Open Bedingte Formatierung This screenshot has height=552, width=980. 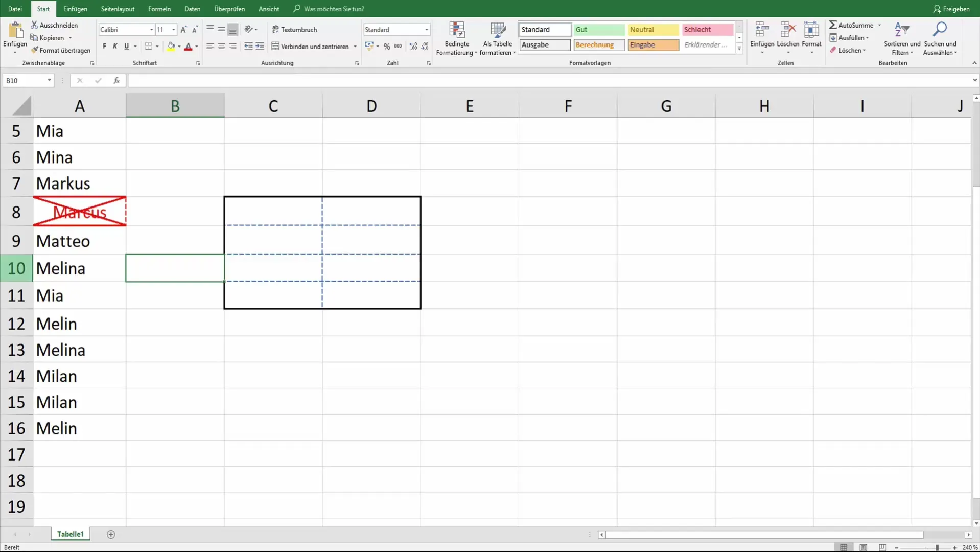(x=457, y=39)
